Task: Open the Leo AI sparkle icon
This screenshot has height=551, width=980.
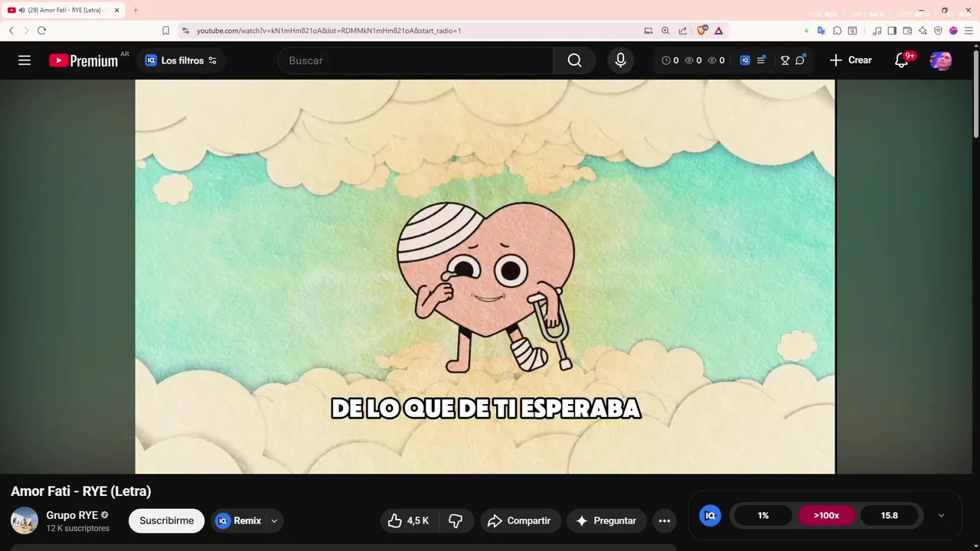Action: pyautogui.click(x=923, y=31)
